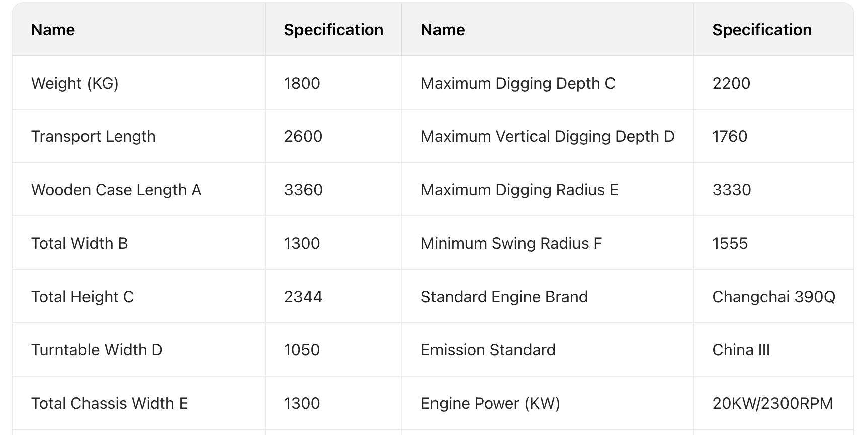The height and width of the screenshot is (435, 868).
Task: Click the Total Width B cell
Action: [79, 243]
